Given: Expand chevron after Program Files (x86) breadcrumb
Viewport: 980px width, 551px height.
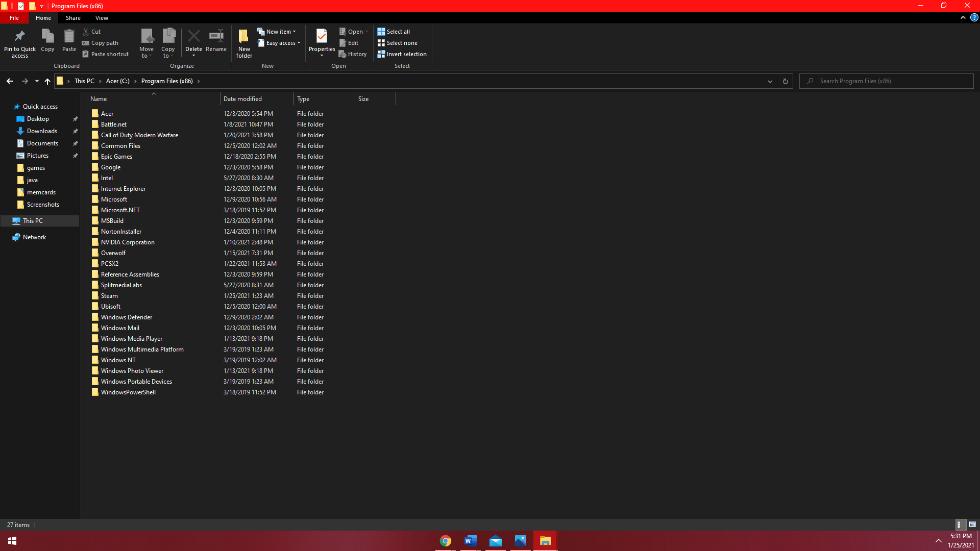Looking at the screenshot, I should pos(199,81).
